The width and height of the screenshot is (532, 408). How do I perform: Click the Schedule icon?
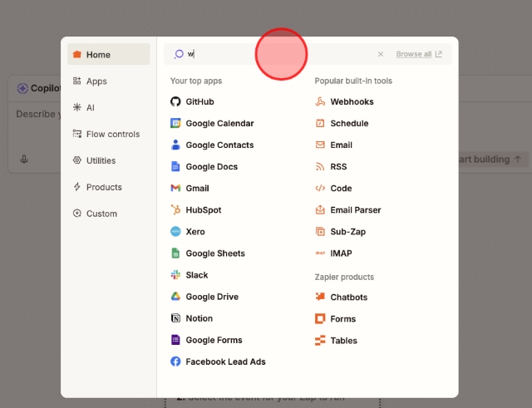pos(320,123)
